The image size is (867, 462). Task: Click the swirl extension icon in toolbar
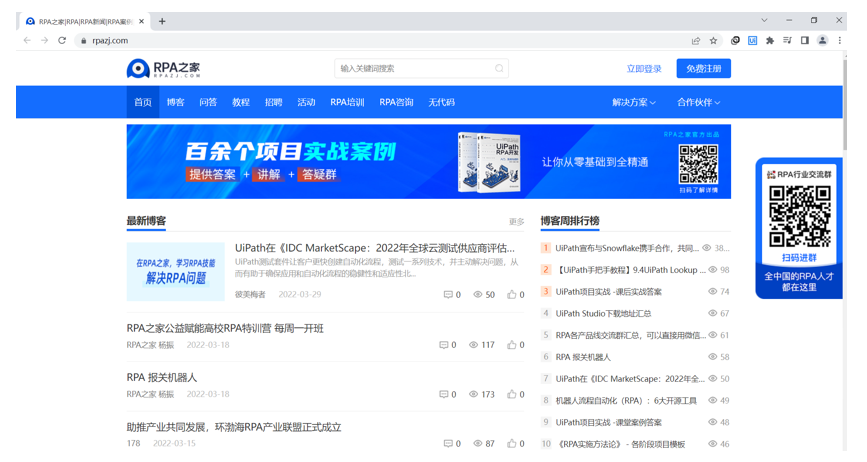coord(735,40)
